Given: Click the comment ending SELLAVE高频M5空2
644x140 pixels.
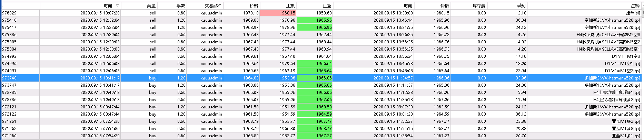Looking at the screenshot, I should [x=608, y=42].
